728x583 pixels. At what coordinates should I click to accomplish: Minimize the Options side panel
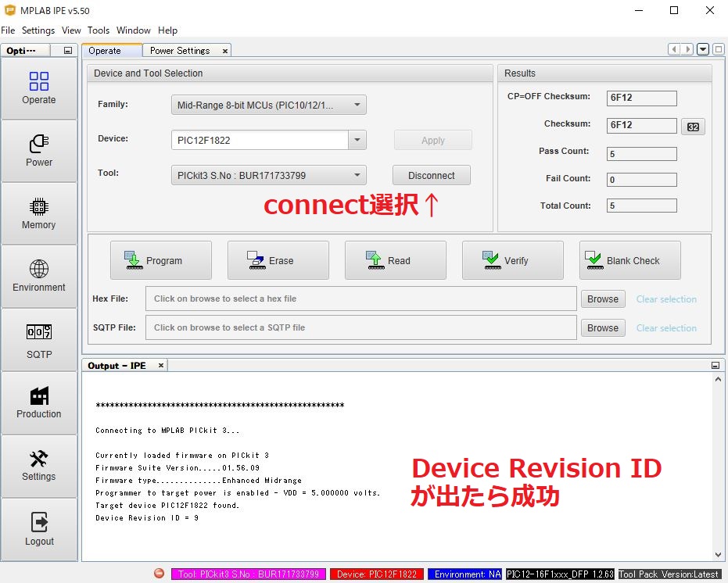68,50
